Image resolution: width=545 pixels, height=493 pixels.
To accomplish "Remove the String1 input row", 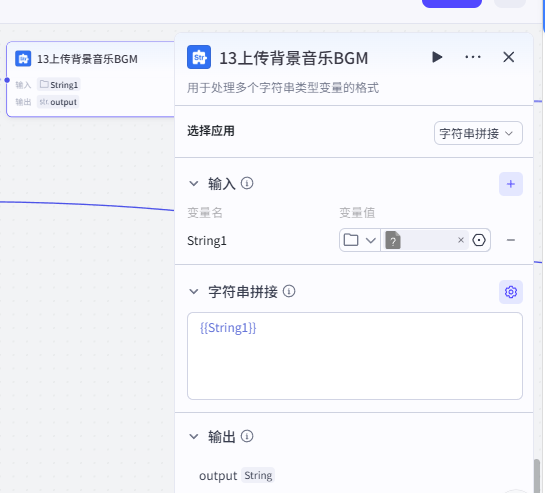I will pos(511,240).
